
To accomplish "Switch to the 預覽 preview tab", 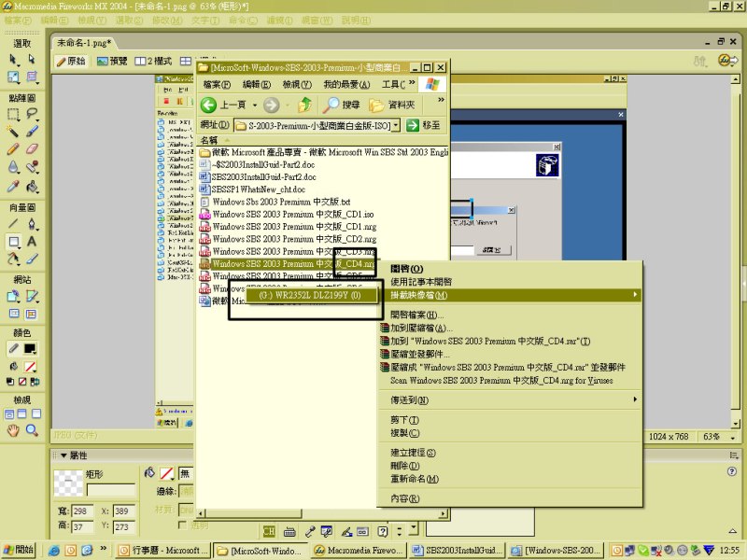I will point(112,61).
